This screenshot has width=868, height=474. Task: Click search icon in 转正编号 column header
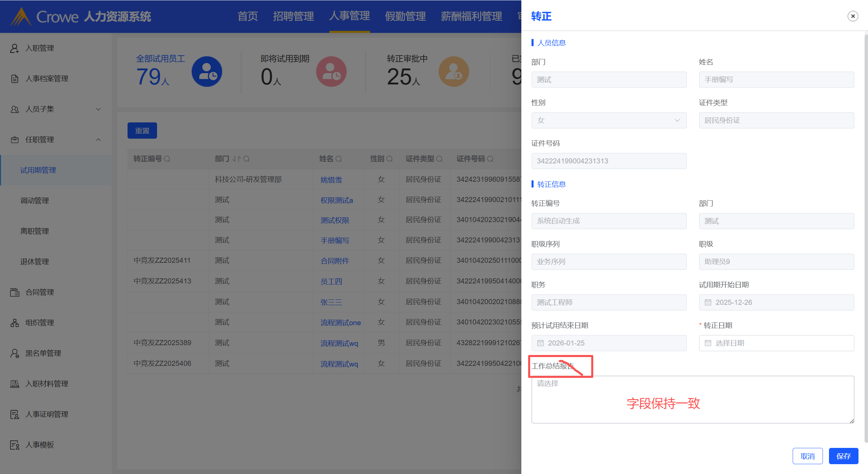pyautogui.click(x=167, y=159)
